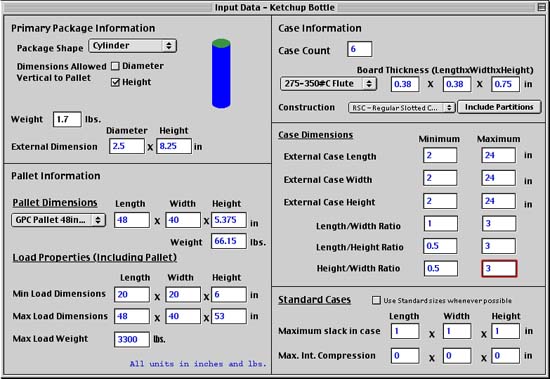Select the External Dimension Height field 8.25
This screenshot has width=550, height=379.
click(x=174, y=146)
